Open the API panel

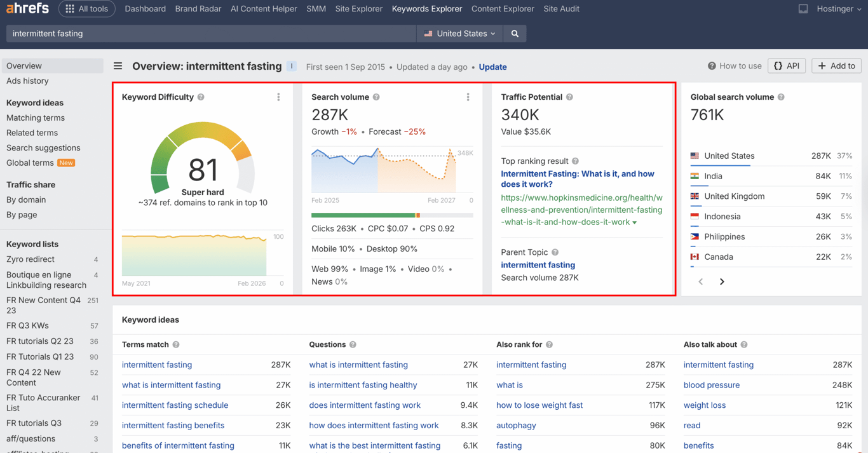(786, 65)
